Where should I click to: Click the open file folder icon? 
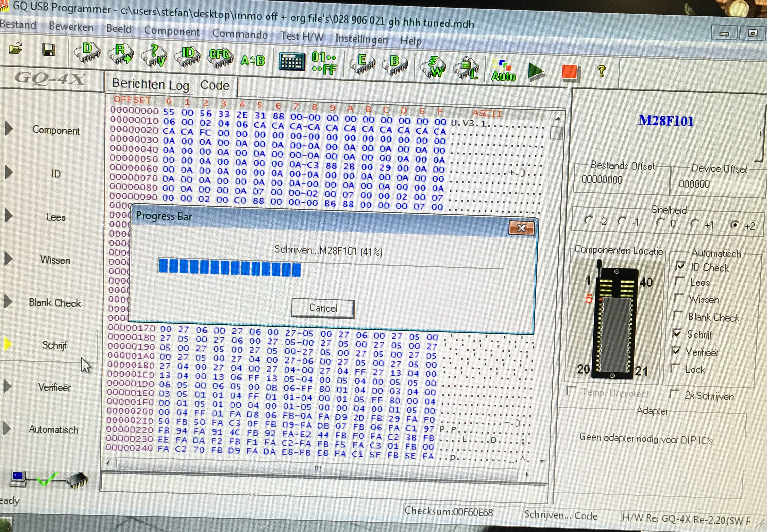[15, 49]
